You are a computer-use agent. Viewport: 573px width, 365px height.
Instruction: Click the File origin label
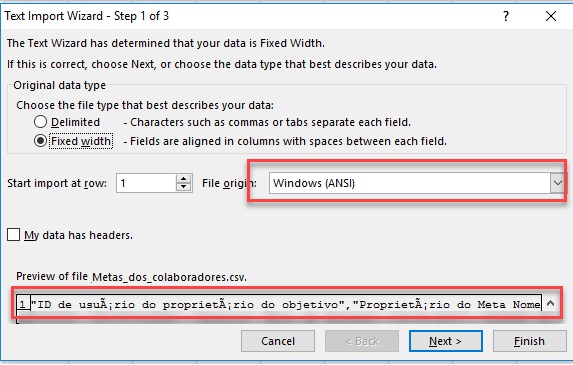[229, 183]
